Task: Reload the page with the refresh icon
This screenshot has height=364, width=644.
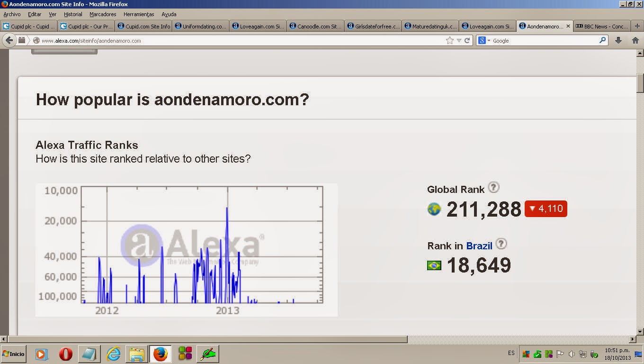Action: point(467,41)
